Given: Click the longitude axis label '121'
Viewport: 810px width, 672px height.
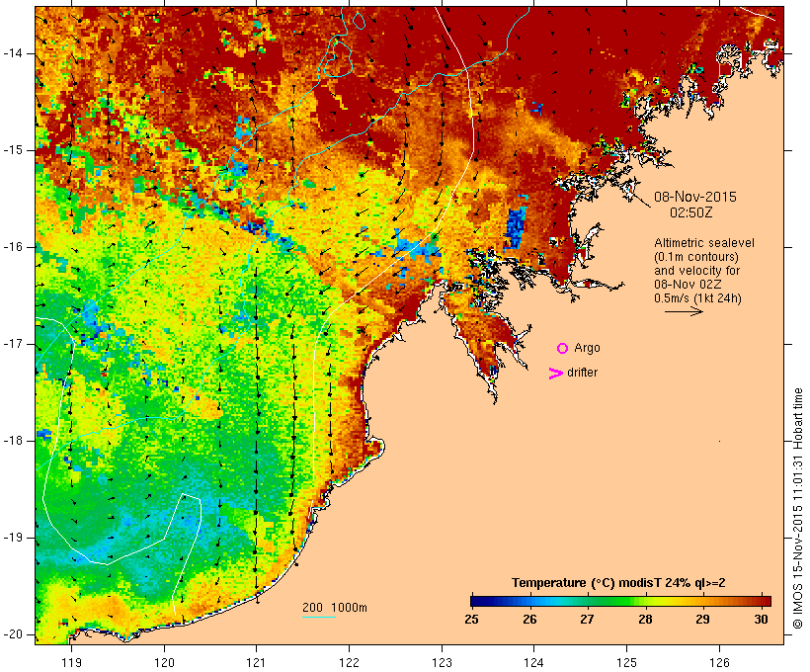Looking at the screenshot, I should 256,662.
